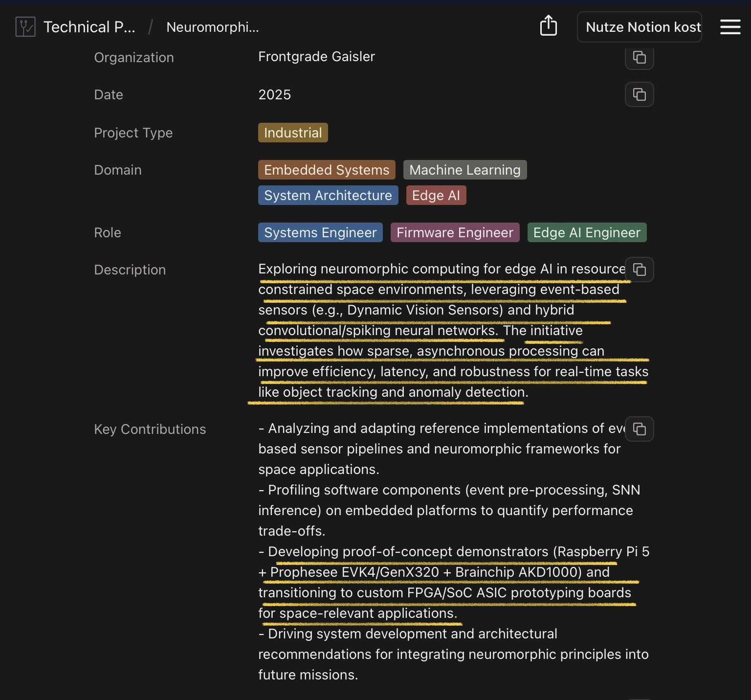The width and height of the screenshot is (751, 700).
Task: Copy the Key Contributions text
Action: [x=639, y=429]
